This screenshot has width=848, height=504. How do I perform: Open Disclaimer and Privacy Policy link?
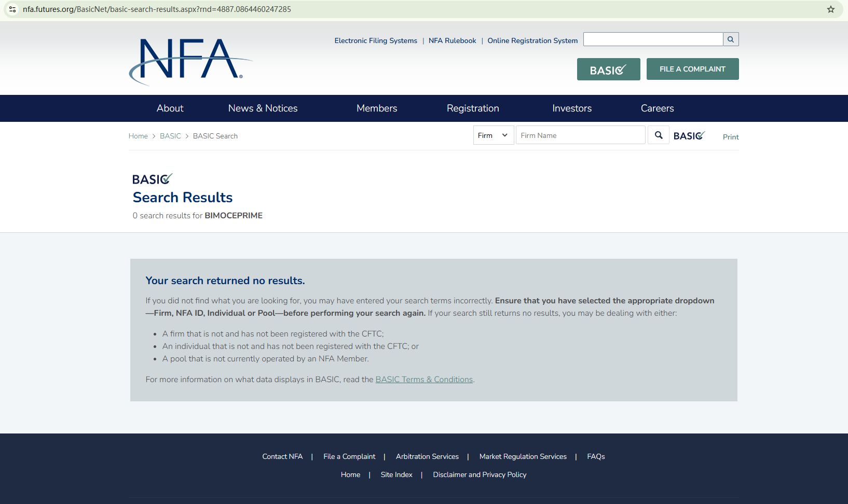pos(480,474)
